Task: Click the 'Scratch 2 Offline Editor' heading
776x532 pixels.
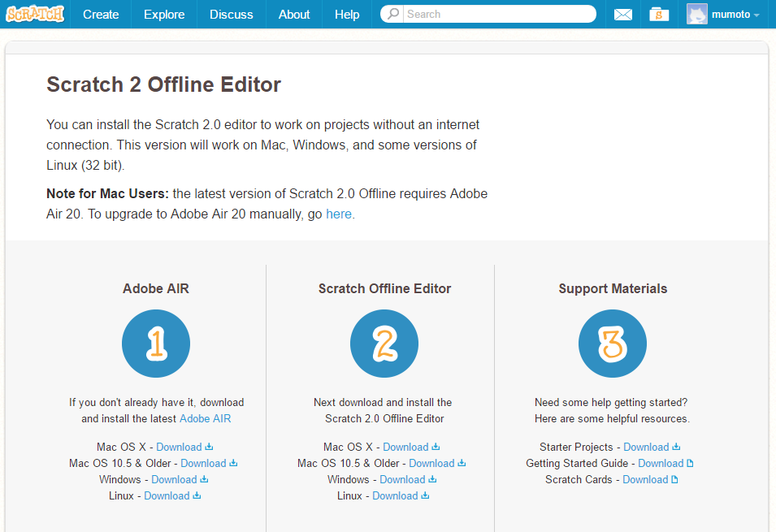Action: (164, 84)
